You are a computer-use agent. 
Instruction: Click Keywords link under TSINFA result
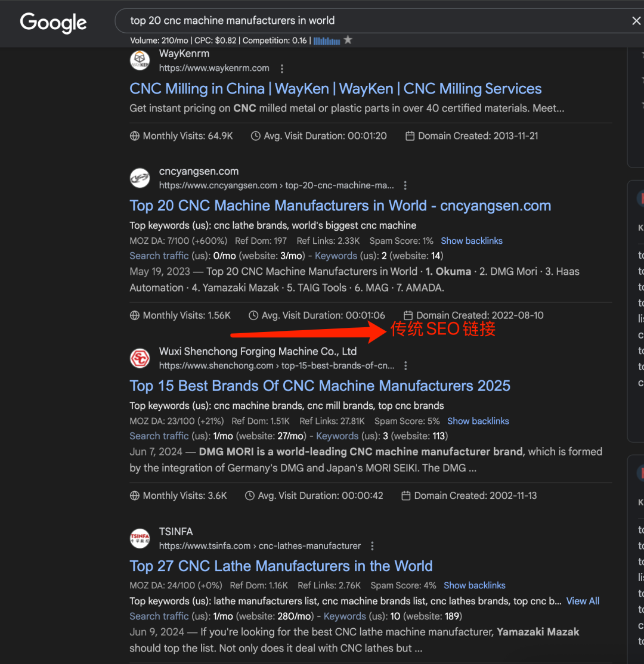[345, 616]
